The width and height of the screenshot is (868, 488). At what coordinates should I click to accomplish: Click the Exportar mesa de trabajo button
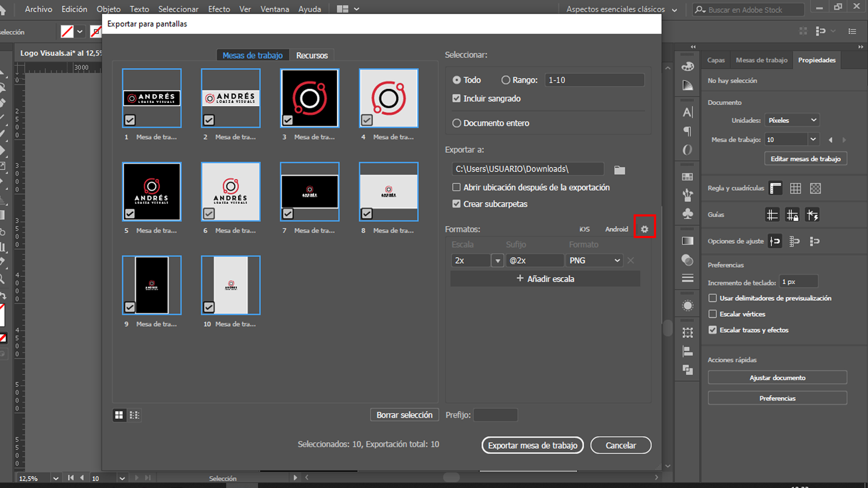pyautogui.click(x=532, y=445)
